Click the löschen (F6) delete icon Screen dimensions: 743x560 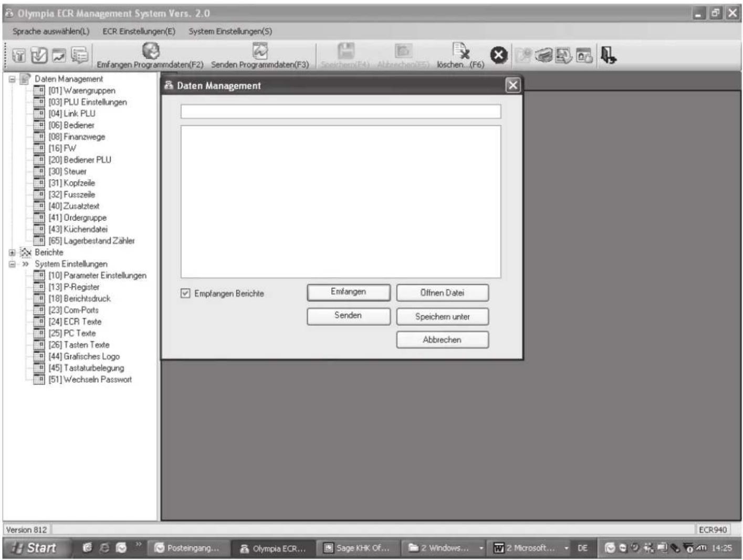coord(461,51)
